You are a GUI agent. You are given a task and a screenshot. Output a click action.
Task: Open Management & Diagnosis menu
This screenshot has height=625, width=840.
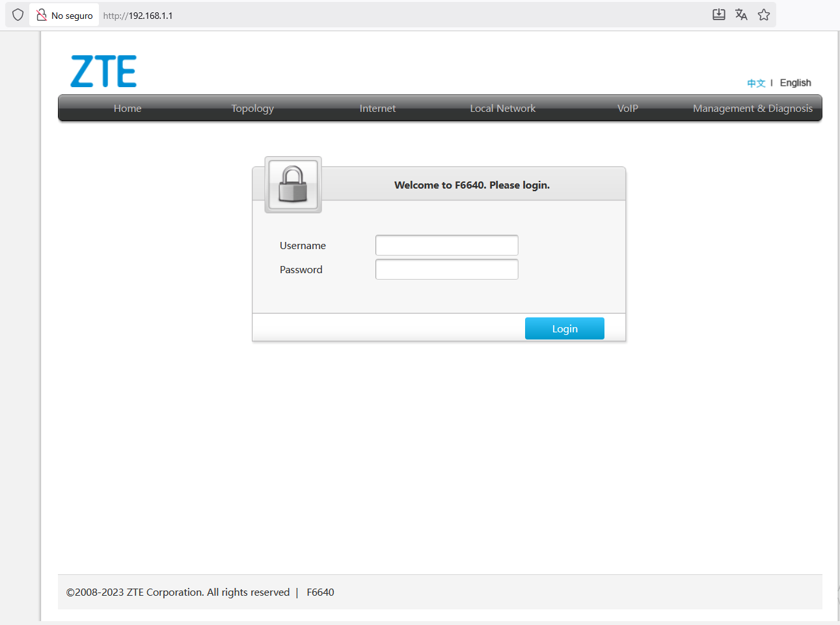click(x=753, y=109)
